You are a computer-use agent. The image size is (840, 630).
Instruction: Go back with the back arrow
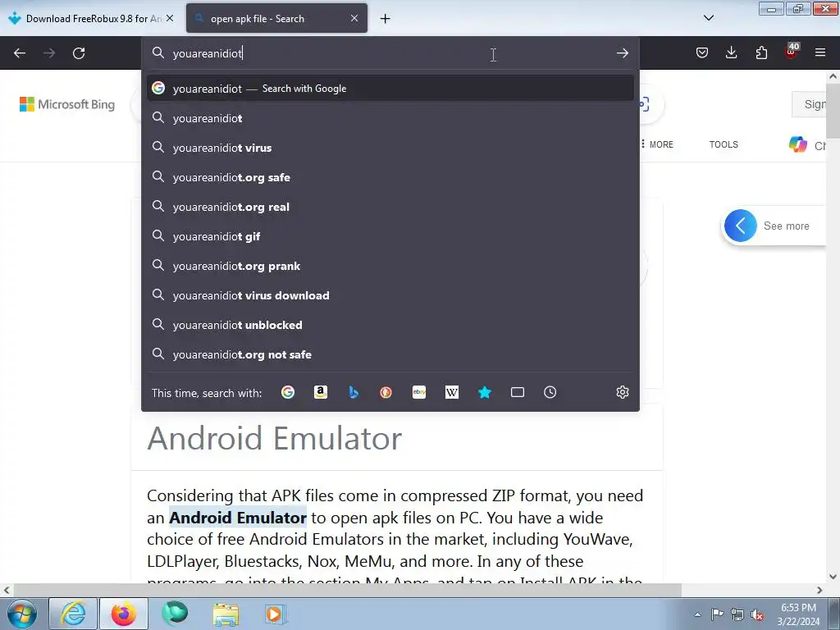pos(20,53)
